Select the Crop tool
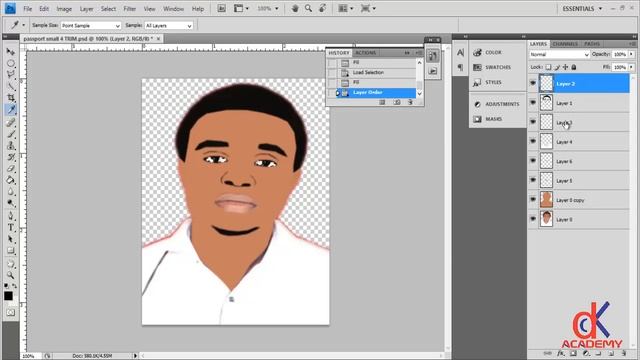The height and width of the screenshot is (360, 640). (11, 98)
